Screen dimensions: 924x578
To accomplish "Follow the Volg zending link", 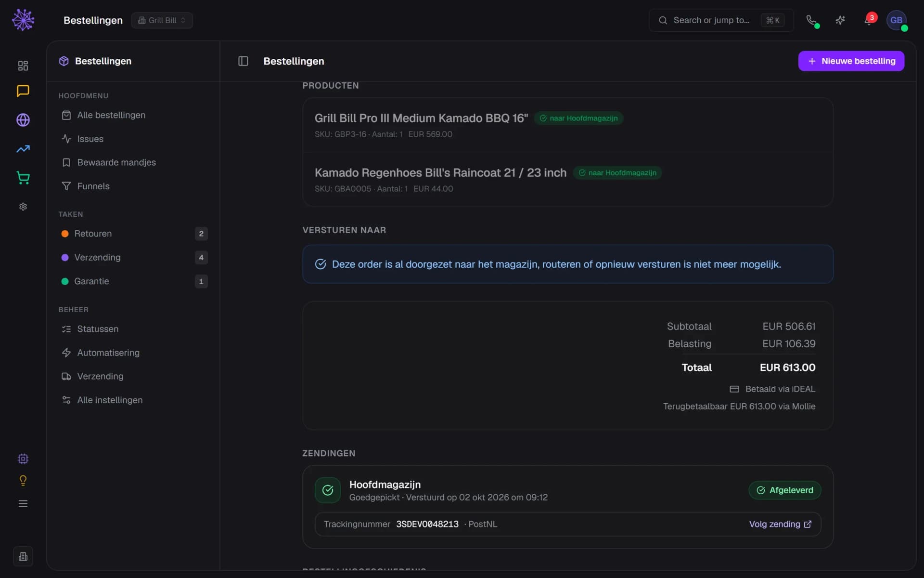I will pyautogui.click(x=780, y=524).
